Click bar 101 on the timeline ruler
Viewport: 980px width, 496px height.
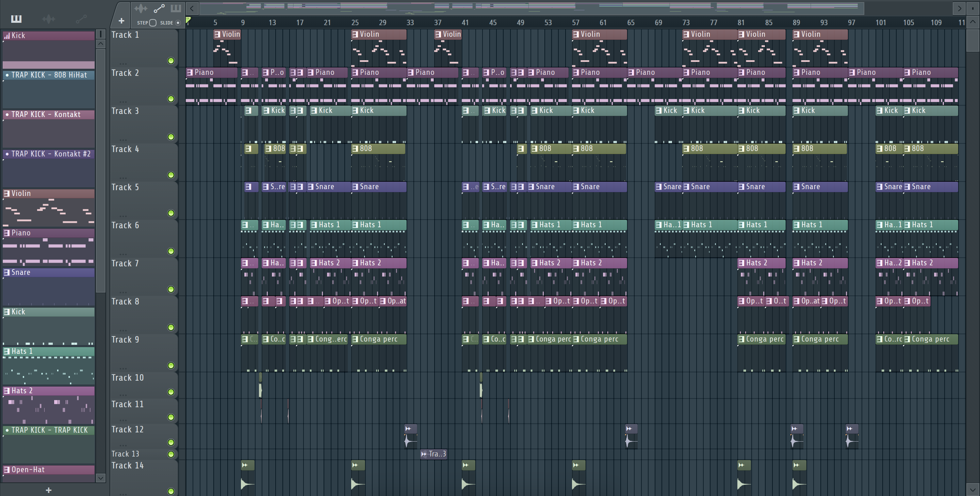pyautogui.click(x=881, y=22)
